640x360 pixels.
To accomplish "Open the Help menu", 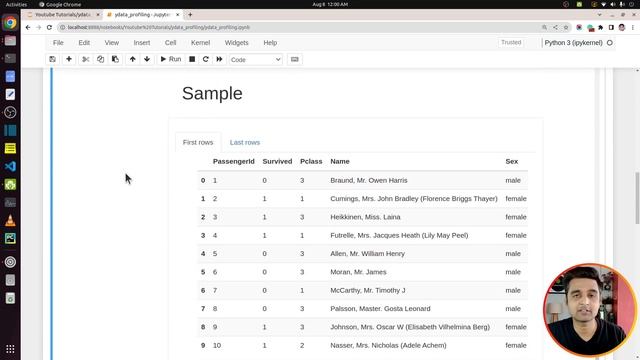I will pyautogui.click(x=270, y=43).
